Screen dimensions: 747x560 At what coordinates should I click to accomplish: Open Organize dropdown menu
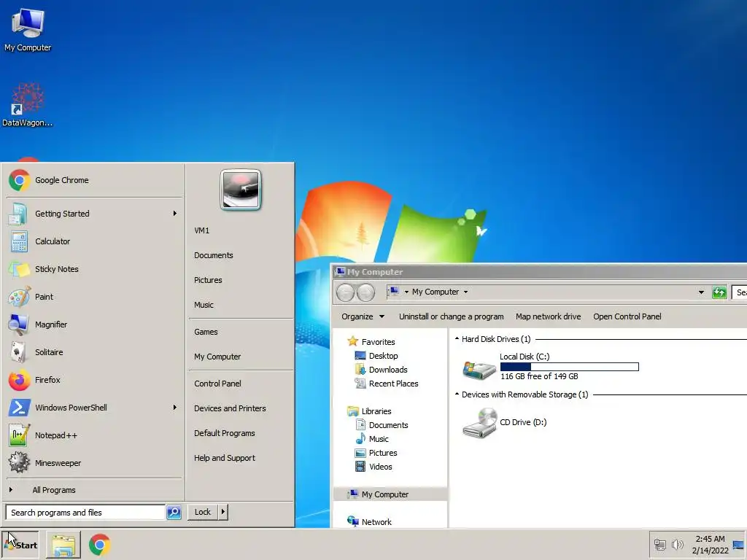point(363,316)
